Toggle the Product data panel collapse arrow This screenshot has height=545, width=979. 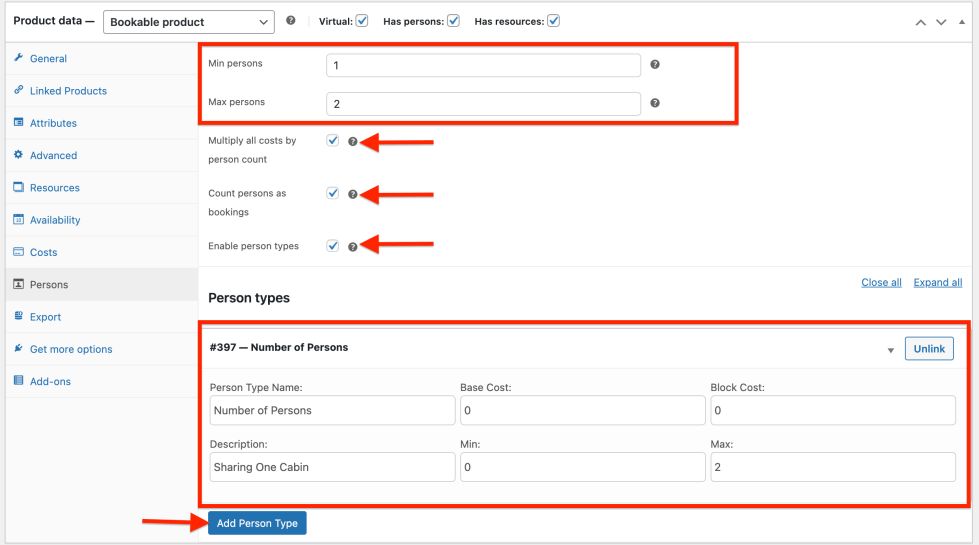[x=961, y=22]
